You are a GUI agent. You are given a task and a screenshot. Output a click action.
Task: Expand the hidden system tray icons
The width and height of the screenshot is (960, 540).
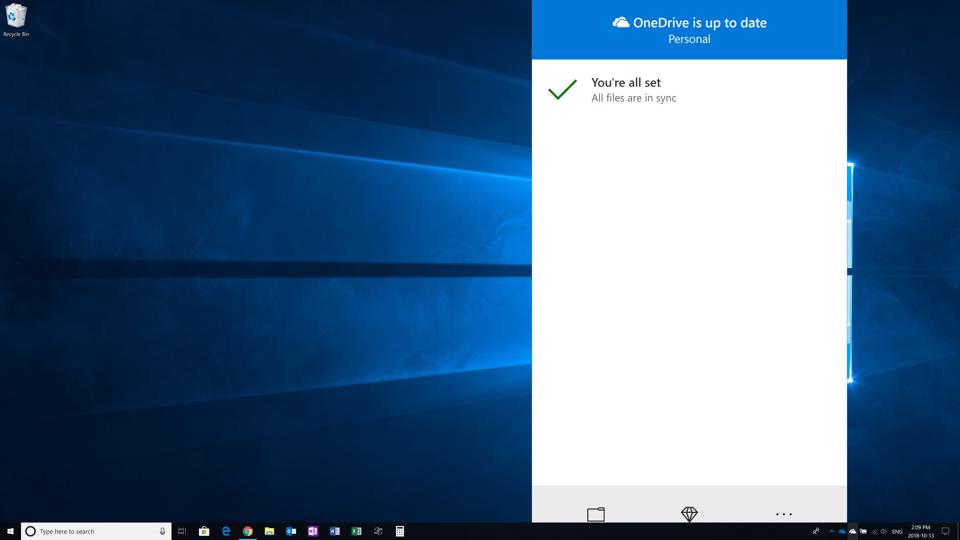pyautogui.click(x=831, y=531)
